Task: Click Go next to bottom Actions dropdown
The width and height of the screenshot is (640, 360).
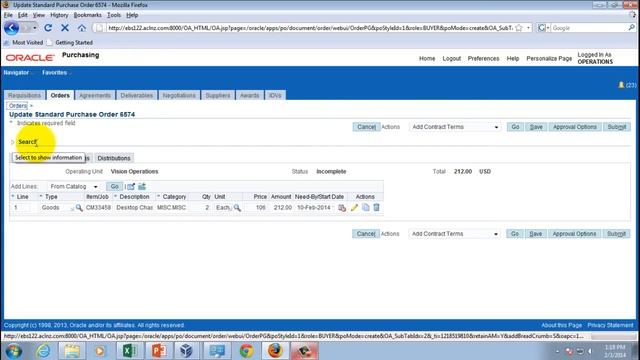Action: [x=515, y=234]
